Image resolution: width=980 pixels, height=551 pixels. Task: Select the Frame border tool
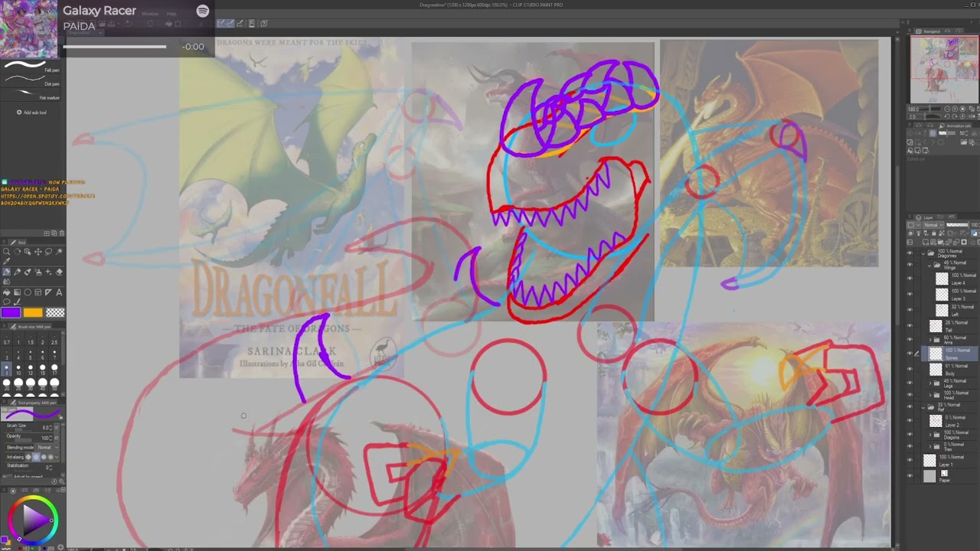pos(38,292)
